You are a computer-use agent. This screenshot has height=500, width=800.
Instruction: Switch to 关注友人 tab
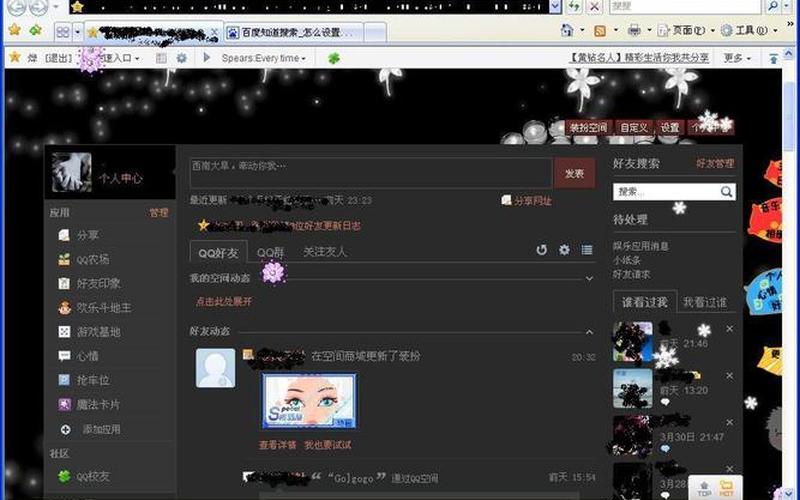pos(324,252)
